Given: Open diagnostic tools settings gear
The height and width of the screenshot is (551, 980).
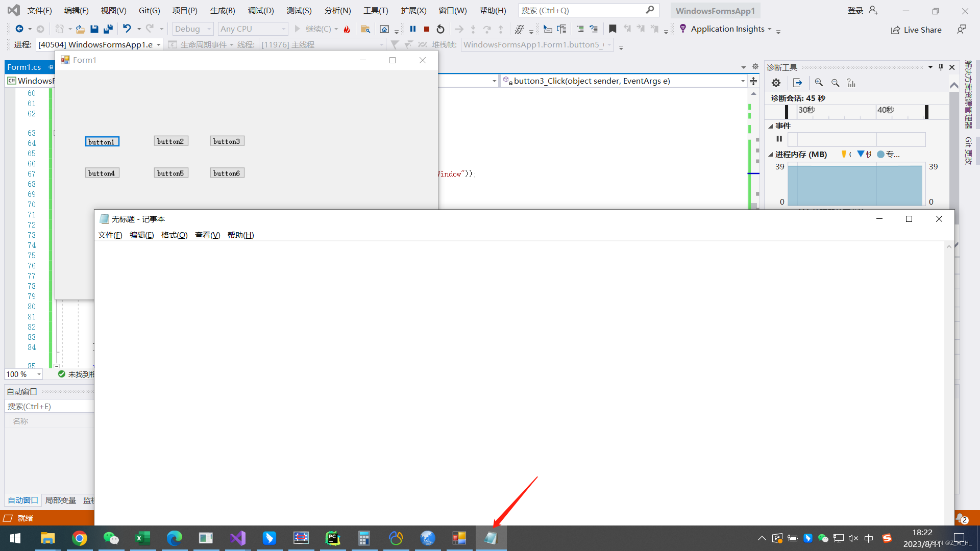Looking at the screenshot, I should (x=776, y=83).
